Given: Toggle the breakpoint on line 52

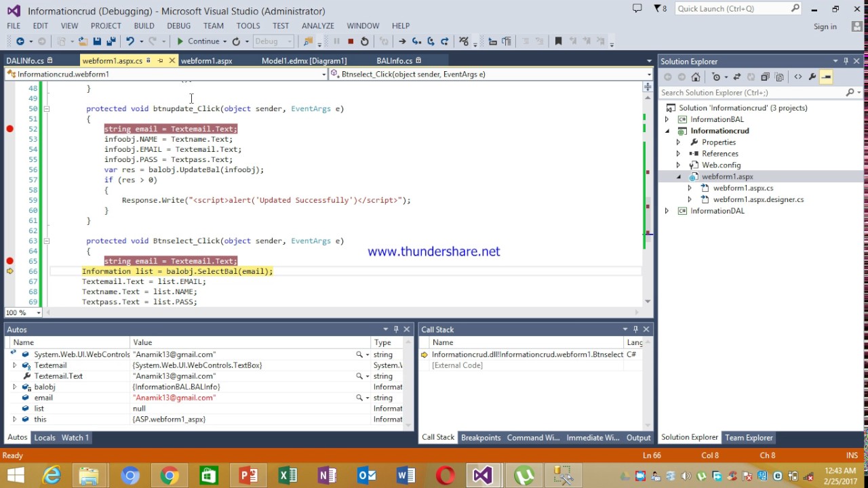Looking at the screenshot, I should point(10,129).
